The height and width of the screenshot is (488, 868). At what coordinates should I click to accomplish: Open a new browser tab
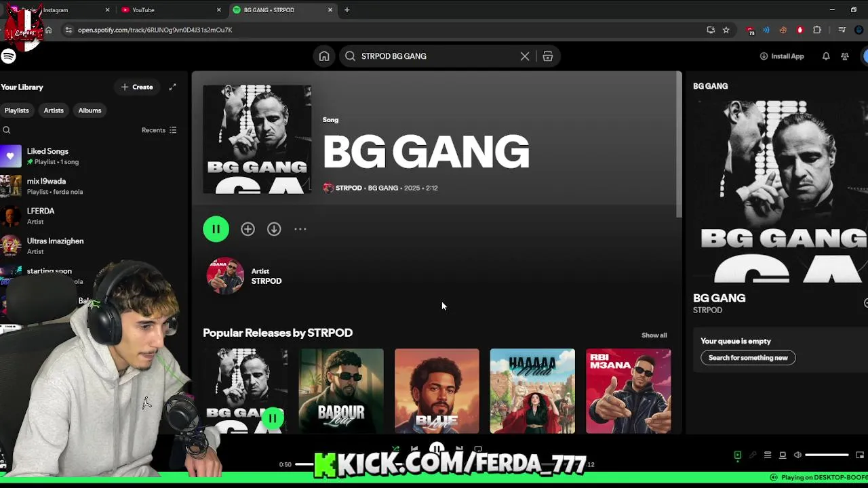[x=347, y=10]
